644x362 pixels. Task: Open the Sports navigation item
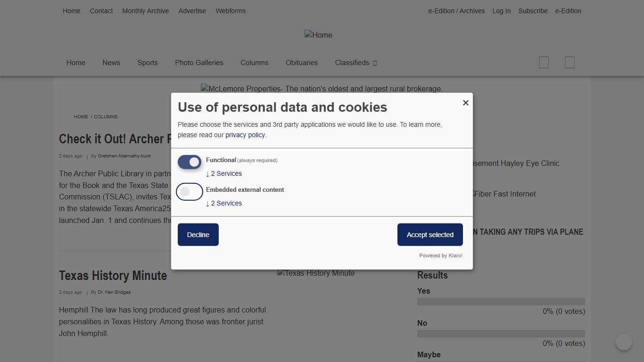coord(148,63)
